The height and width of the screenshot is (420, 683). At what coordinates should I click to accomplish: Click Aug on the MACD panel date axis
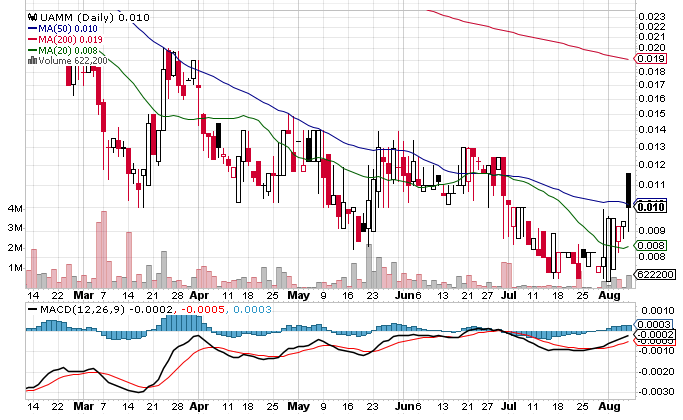click(609, 406)
